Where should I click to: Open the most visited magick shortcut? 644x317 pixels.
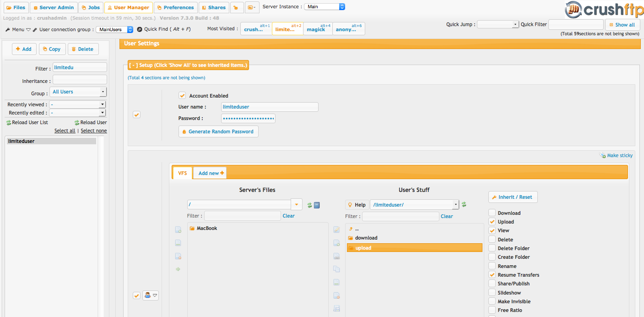(318, 29)
